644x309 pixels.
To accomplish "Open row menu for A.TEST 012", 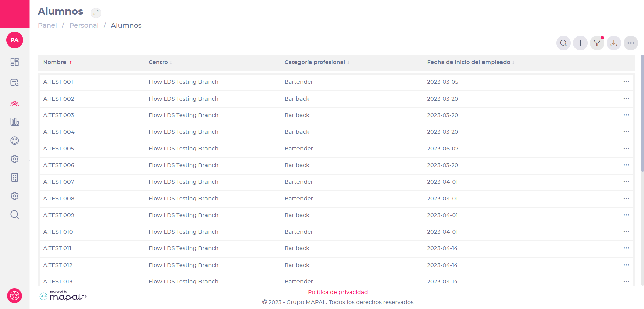I will [x=626, y=265].
